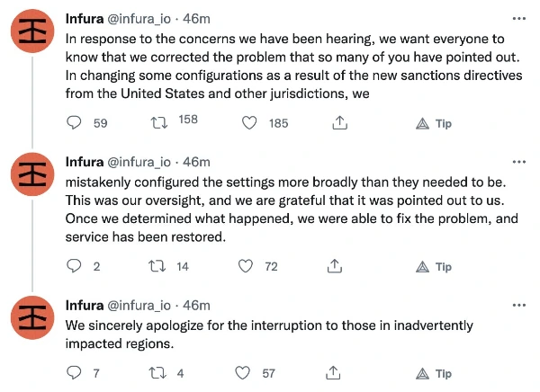Open more options on the first tweet

(x=519, y=18)
